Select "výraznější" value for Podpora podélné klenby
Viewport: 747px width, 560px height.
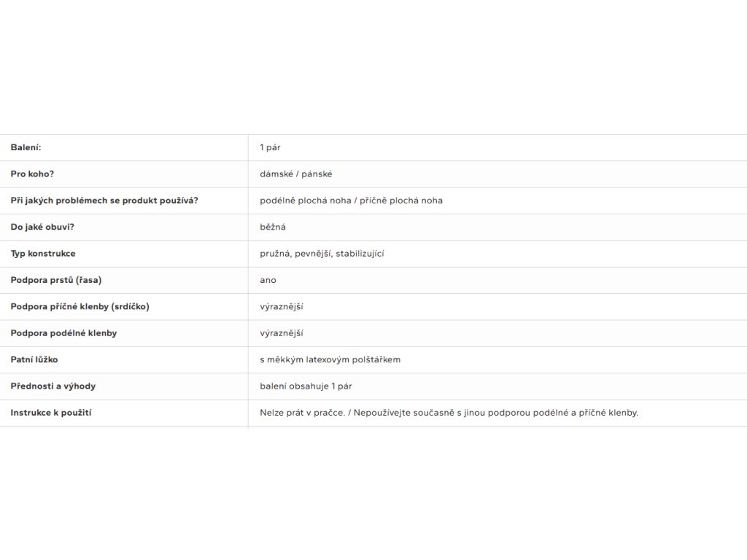tap(281, 333)
